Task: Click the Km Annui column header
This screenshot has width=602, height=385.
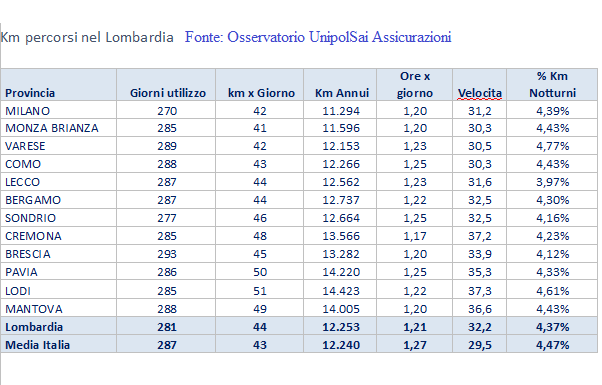Action: 340,85
